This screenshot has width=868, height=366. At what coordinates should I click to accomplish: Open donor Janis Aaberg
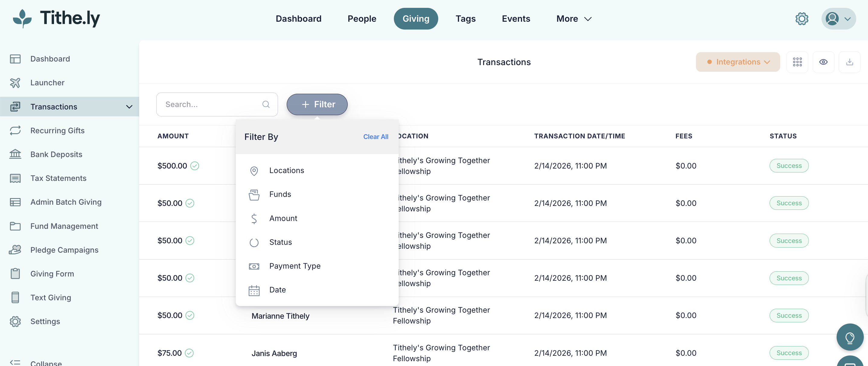[274, 354]
